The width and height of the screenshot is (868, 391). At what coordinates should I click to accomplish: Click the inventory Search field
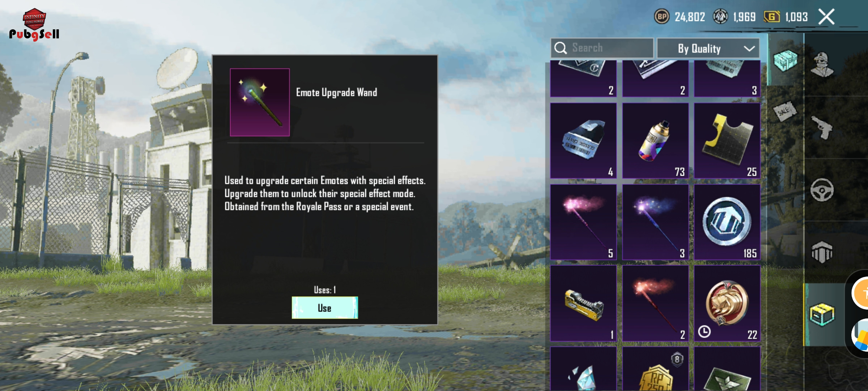coord(602,48)
